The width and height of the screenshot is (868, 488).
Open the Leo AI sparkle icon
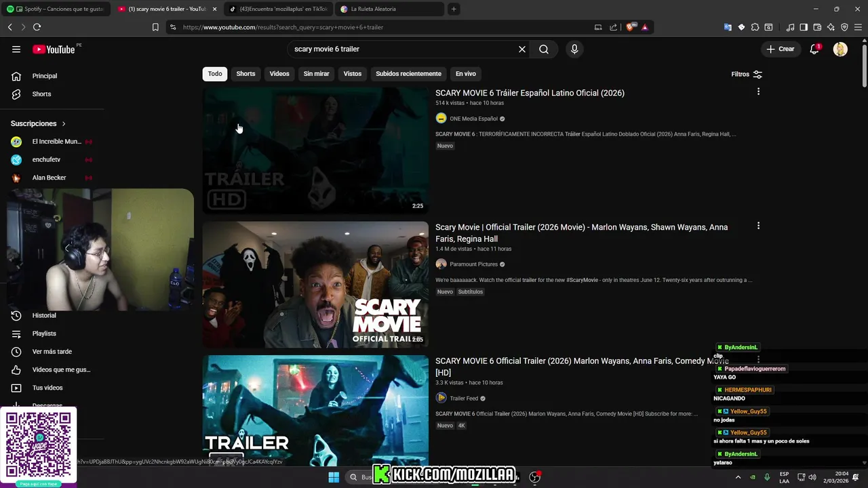click(x=831, y=27)
